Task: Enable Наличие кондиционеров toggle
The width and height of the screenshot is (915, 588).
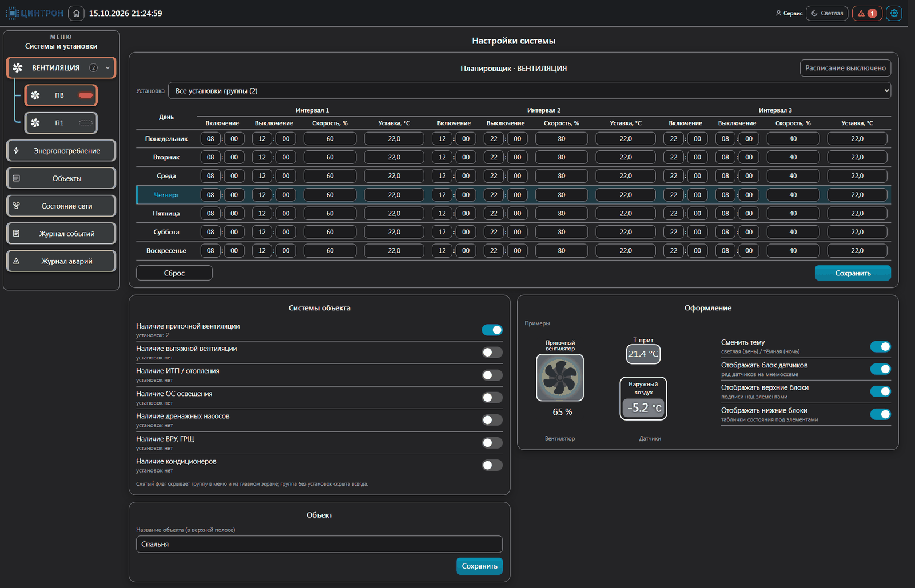Action: point(492,465)
